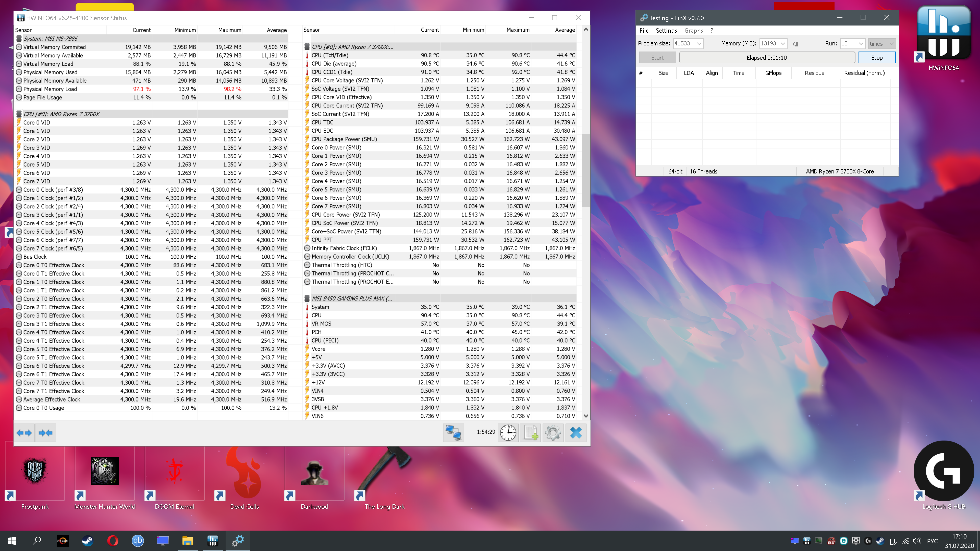Open HWiNFO network remote monitoring icon

pyautogui.click(x=453, y=433)
